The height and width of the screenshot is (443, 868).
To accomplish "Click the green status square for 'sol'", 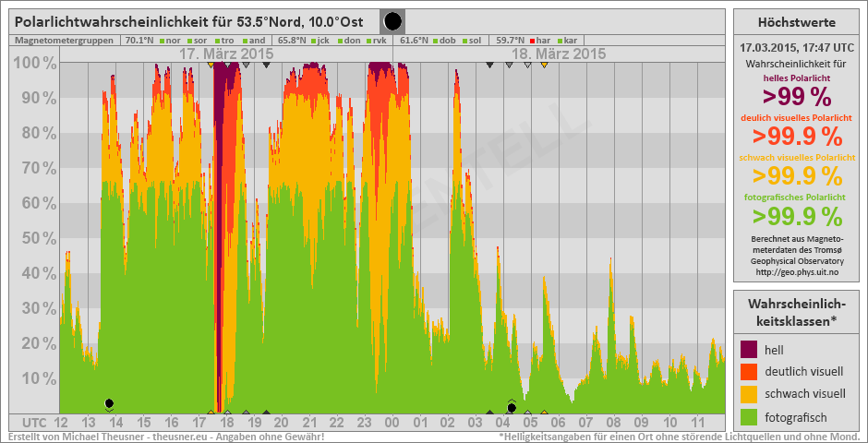I will pyautogui.click(x=464, y=41).
